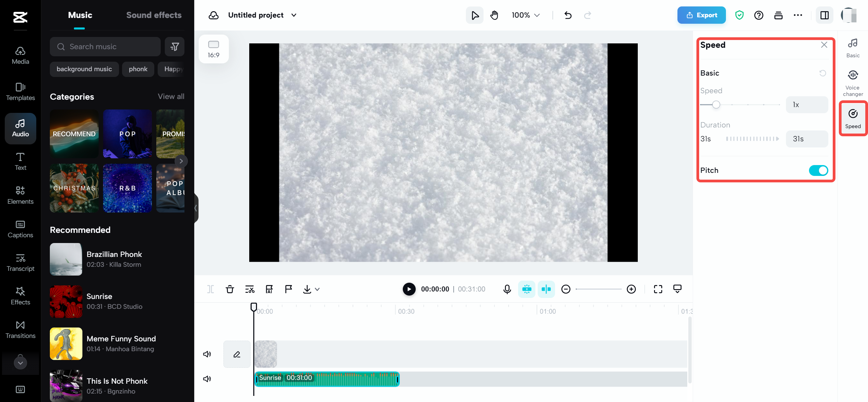Click the Sunrise audio thumbnail
Screen dimensions: 868x402
tap(65, 301)
